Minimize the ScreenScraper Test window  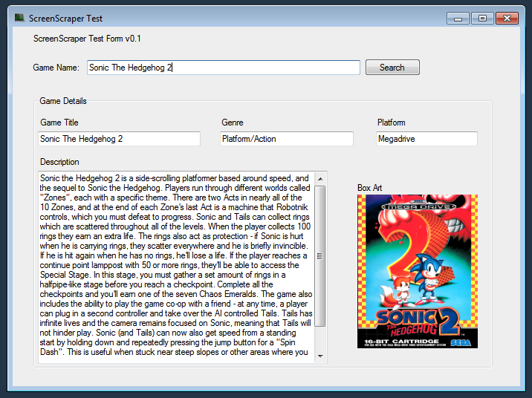click(458, 19)
